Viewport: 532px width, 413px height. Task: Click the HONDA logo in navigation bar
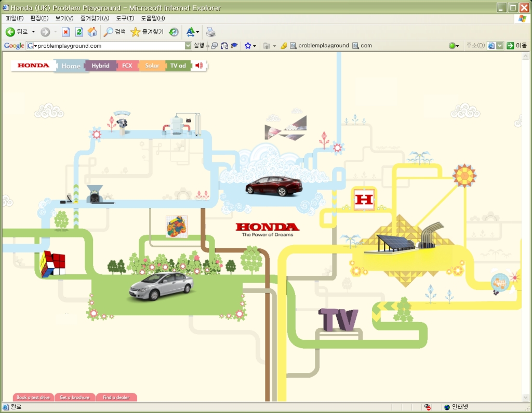pyautogui.click(x=33, y=65)
